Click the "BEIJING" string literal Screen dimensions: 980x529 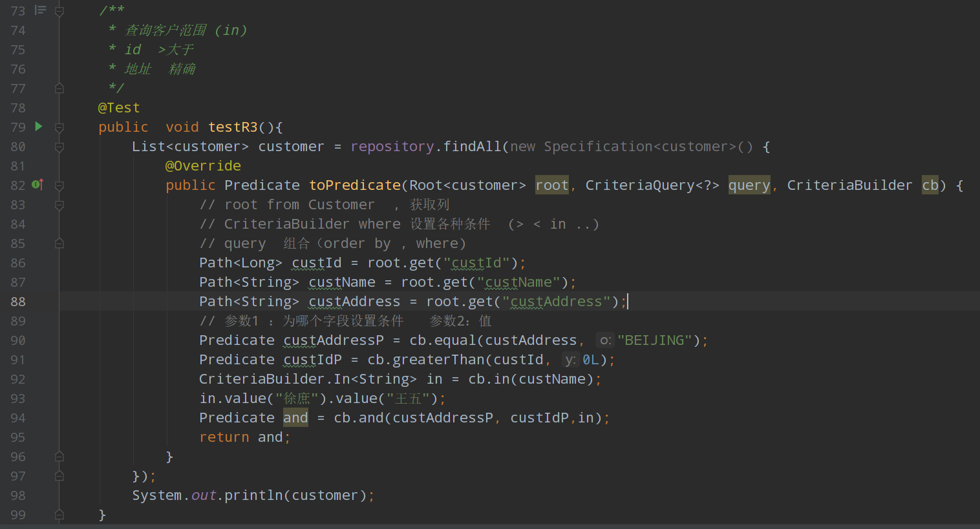pos(655,340)
